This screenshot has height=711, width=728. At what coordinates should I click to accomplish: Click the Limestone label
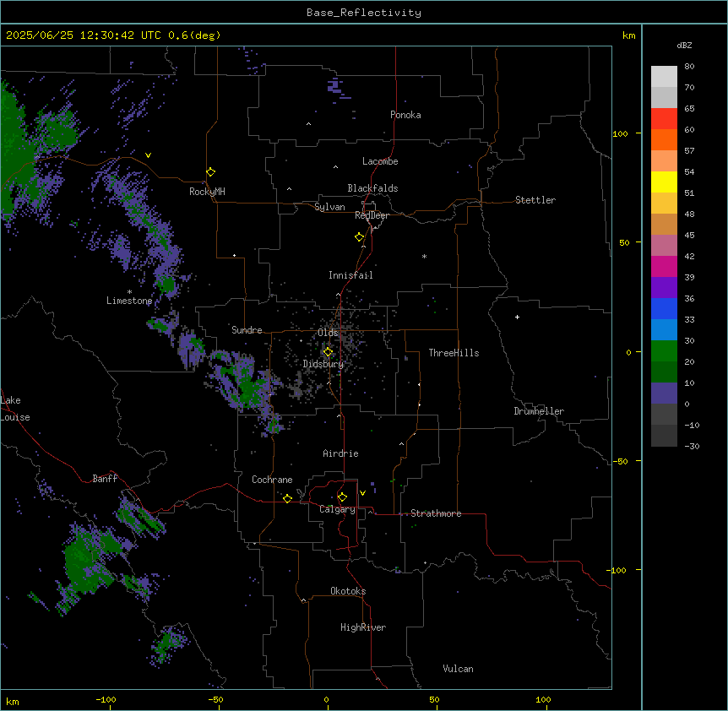(x=129, y=301)
